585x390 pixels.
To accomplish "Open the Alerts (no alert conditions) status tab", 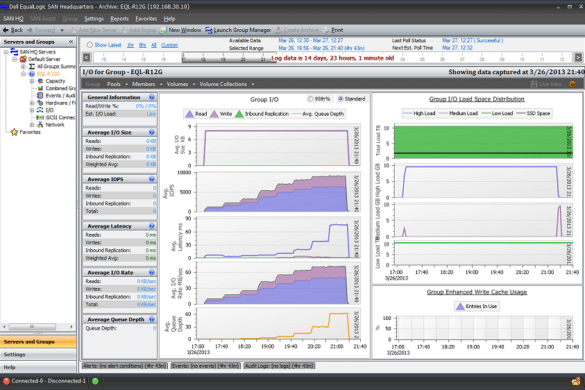I will [125, 366].
